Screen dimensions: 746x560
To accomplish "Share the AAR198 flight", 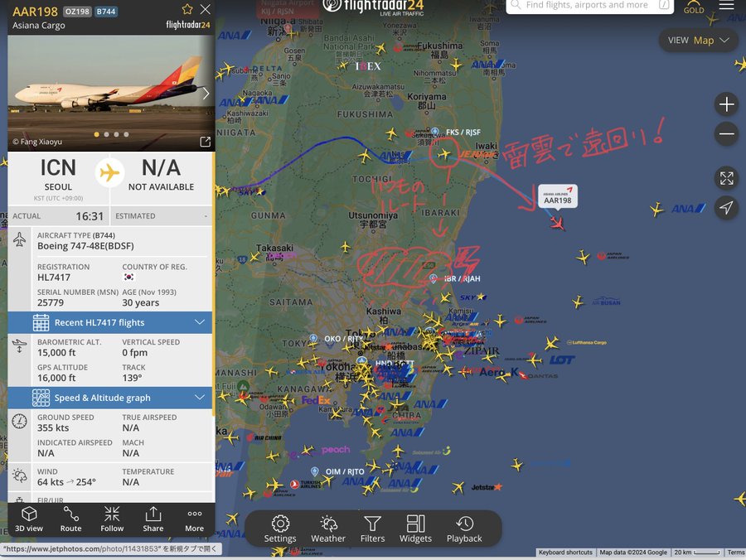I will point(153,519).
